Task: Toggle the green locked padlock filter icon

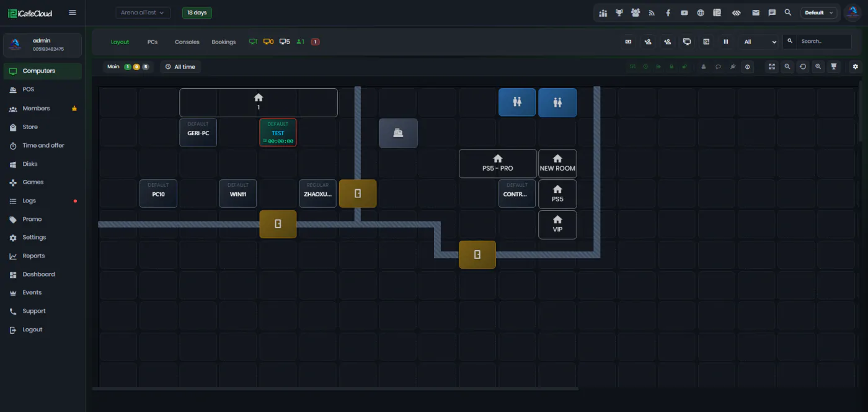Action: coord(671,66)
